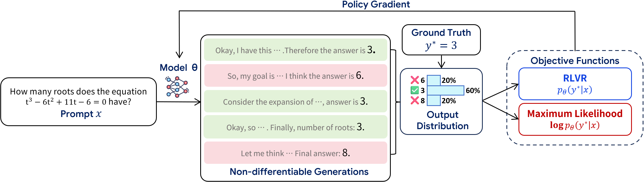Select the 20% bar for answer 6
This screenshot has height=182, width=644.
click(x=434, y=80)
